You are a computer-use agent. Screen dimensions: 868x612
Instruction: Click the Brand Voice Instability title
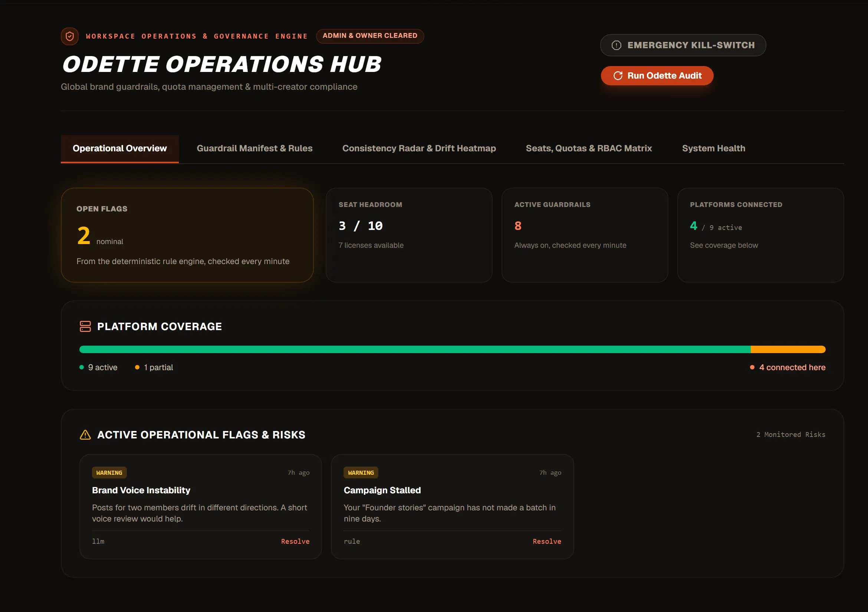[141, 490]
